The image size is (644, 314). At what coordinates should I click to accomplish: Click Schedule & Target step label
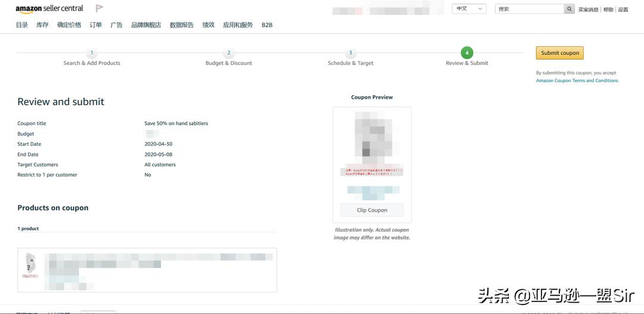[351, 63]
